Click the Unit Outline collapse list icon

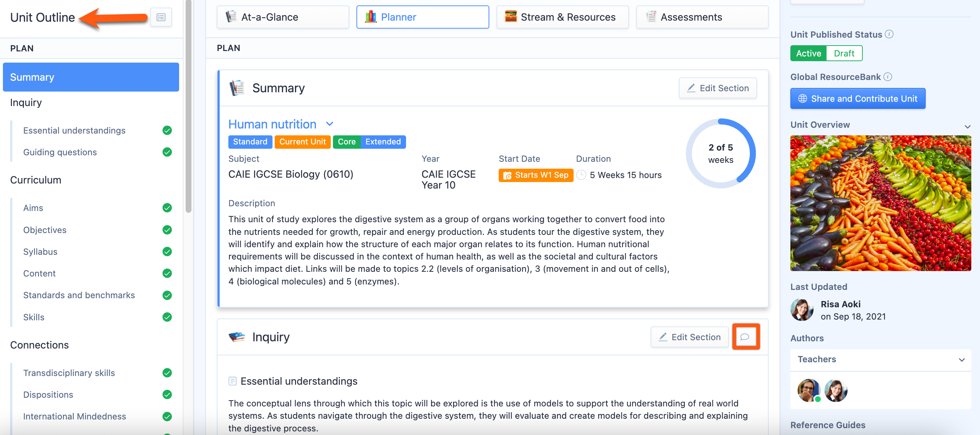[x=161, y=17]
